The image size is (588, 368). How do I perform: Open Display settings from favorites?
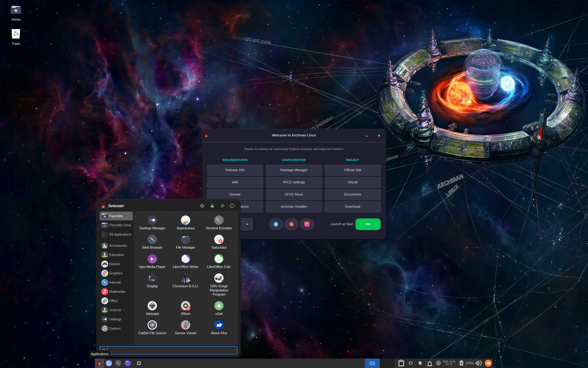(x=152, y=281)
